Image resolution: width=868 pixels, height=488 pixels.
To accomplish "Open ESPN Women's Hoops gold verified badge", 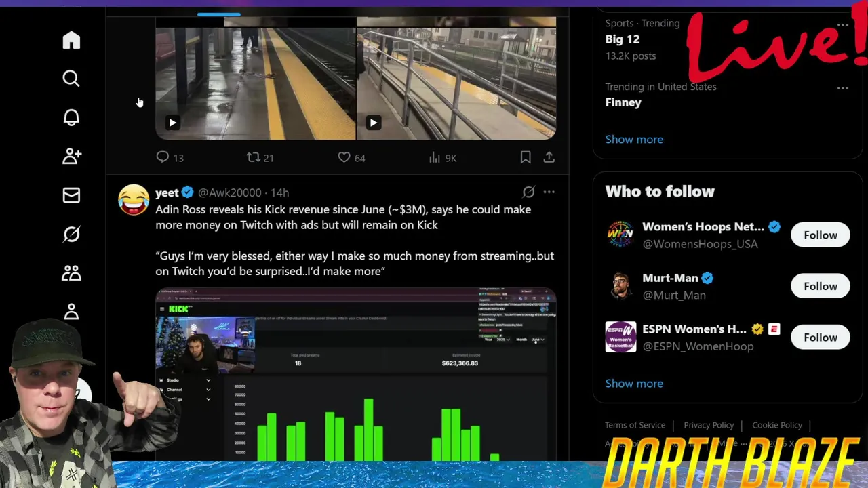I will (x=757, y=329).
